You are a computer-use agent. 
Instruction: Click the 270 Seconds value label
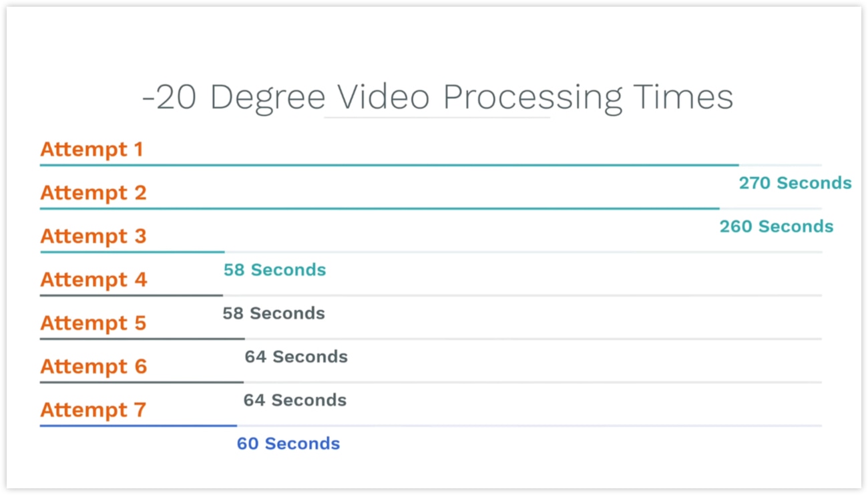[x=795, y=183]
